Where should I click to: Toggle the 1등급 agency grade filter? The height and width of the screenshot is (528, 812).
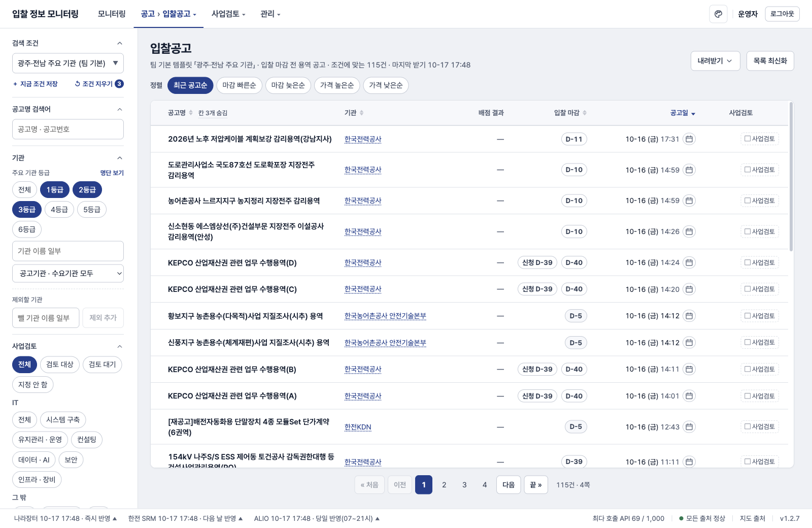pyautogui.click(x=55, y=190)
